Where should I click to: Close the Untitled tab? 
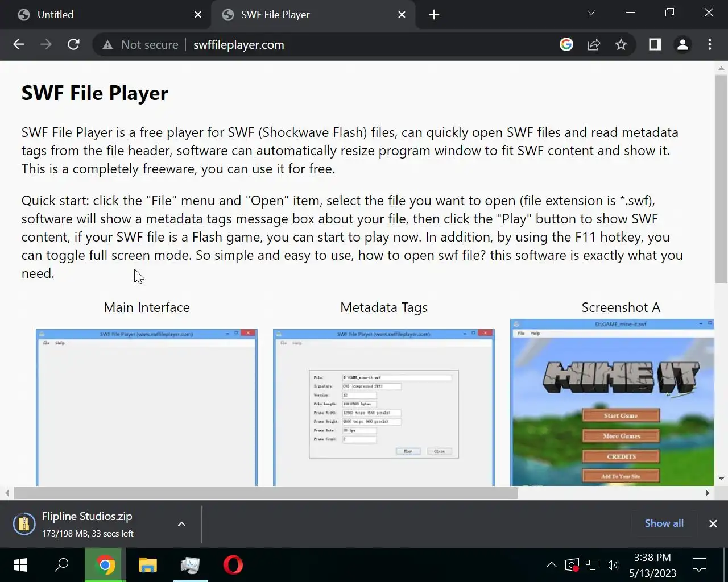pos(198,15)
